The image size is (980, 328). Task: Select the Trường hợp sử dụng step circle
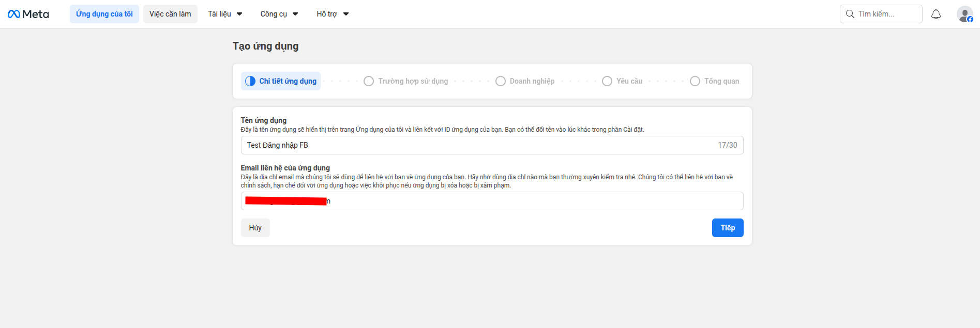[369, 81]
